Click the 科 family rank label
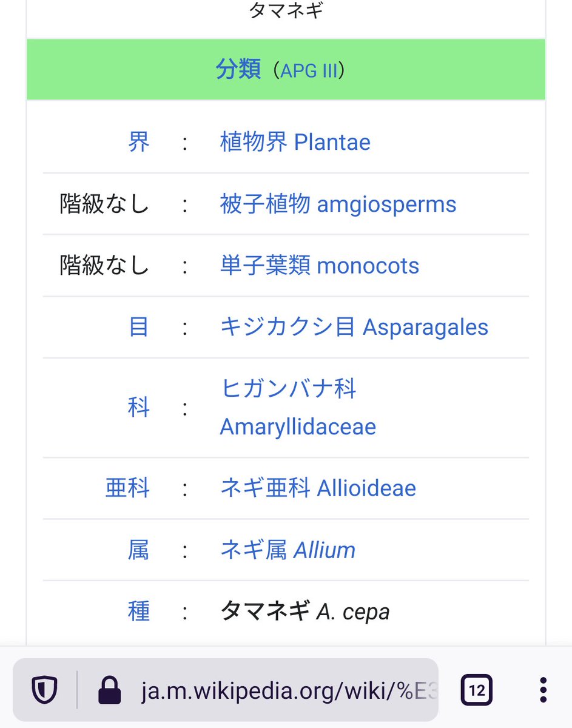The image size is (572, 728). [138, 408]
